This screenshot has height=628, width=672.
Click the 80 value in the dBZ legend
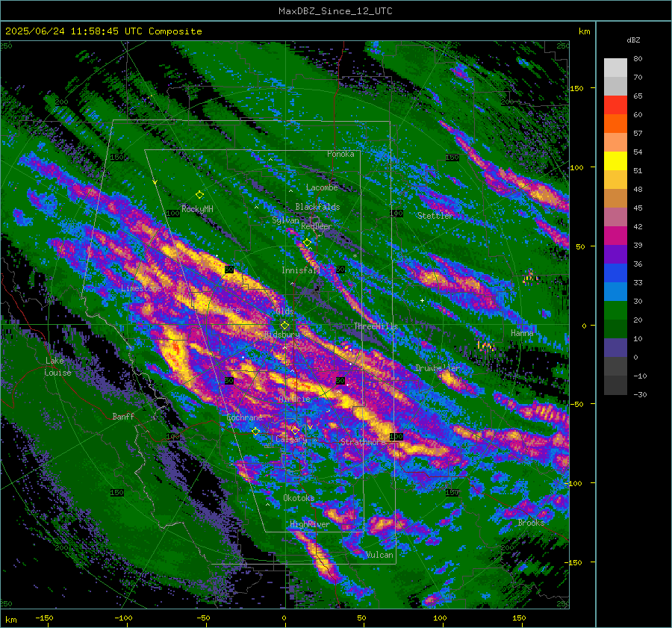638,59
